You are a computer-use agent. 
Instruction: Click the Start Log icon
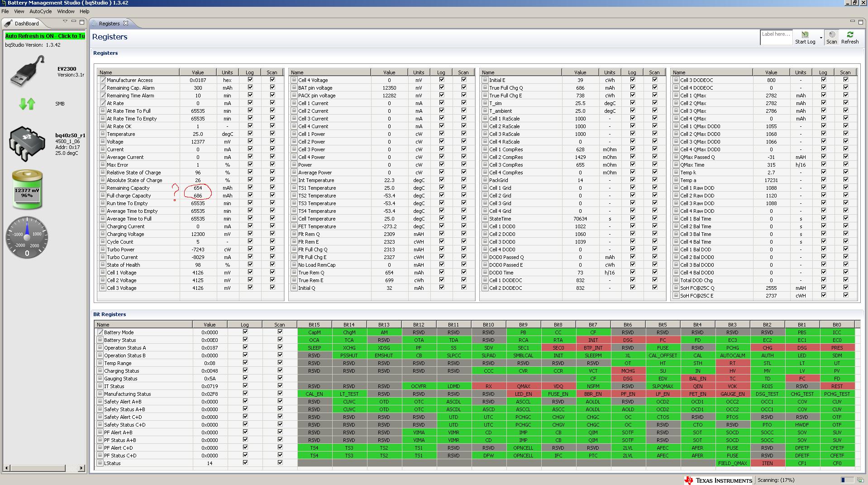click(x=805, y=34)
